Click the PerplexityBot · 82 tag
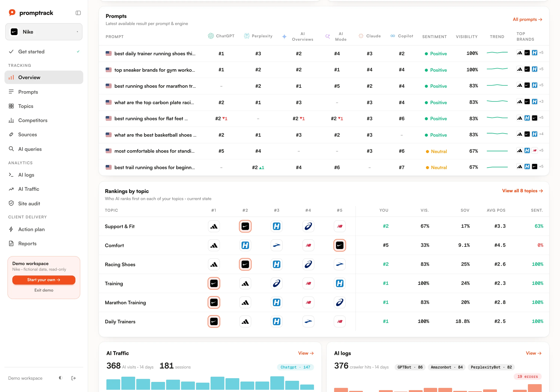 click(491, 367)
